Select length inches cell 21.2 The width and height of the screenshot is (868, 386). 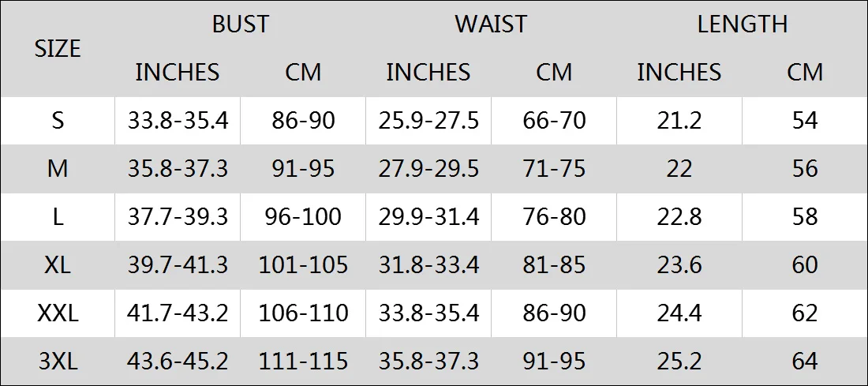tap(679, 121)
